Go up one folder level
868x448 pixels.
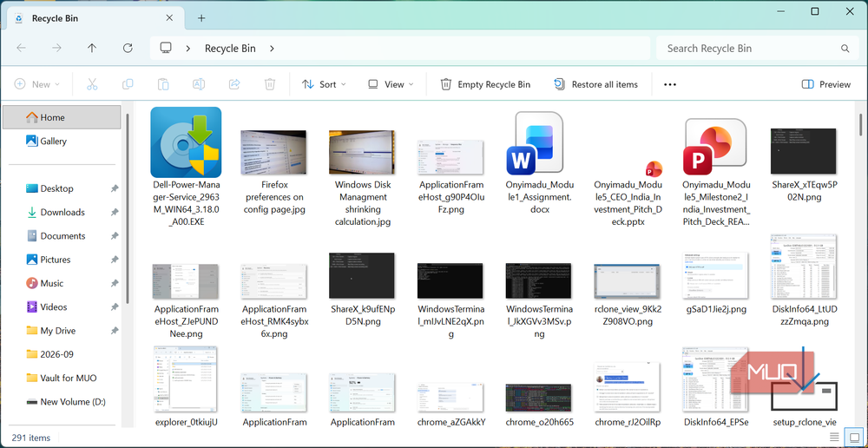point(92,48)
